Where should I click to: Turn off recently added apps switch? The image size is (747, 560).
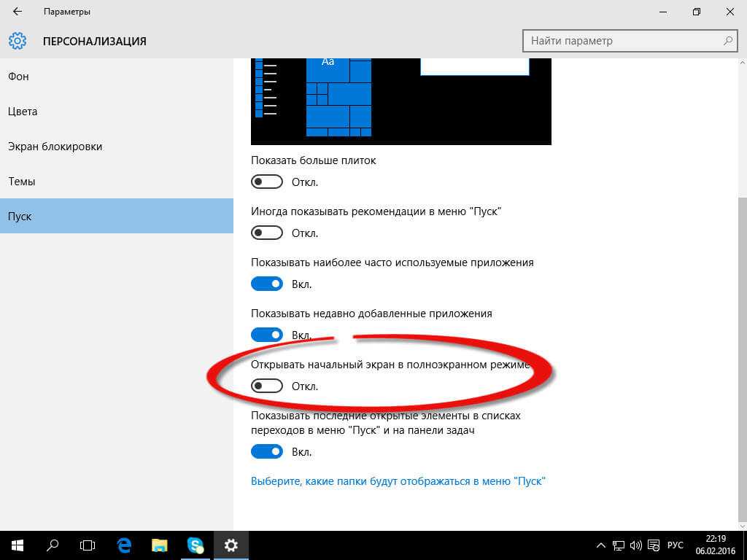coord(266,335)
